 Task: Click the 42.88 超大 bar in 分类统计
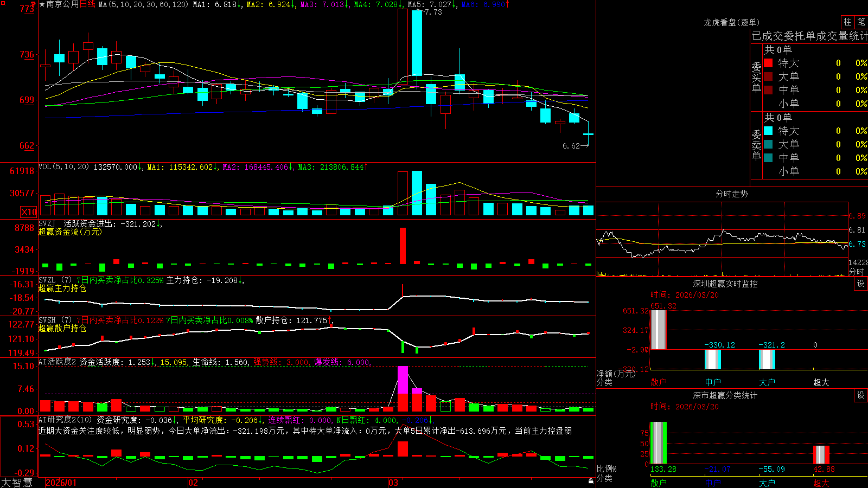pyautogui.click(x=821, y=455)
